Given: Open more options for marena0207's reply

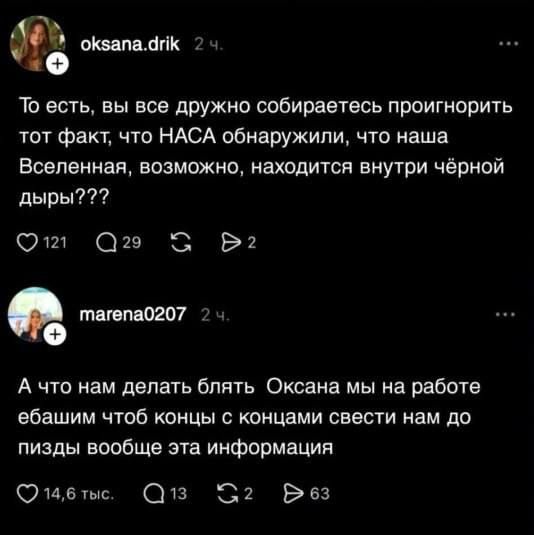Looking at the screenshot, I should pos(506,315).
